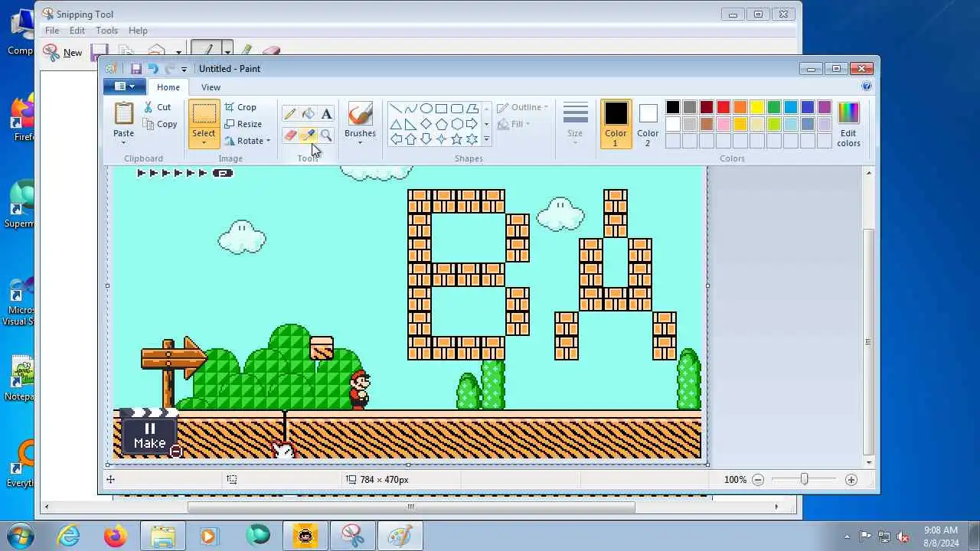
Task: Open Snipping Tool Edit menu
Action: pyautogui.click(x=77, y=31)
